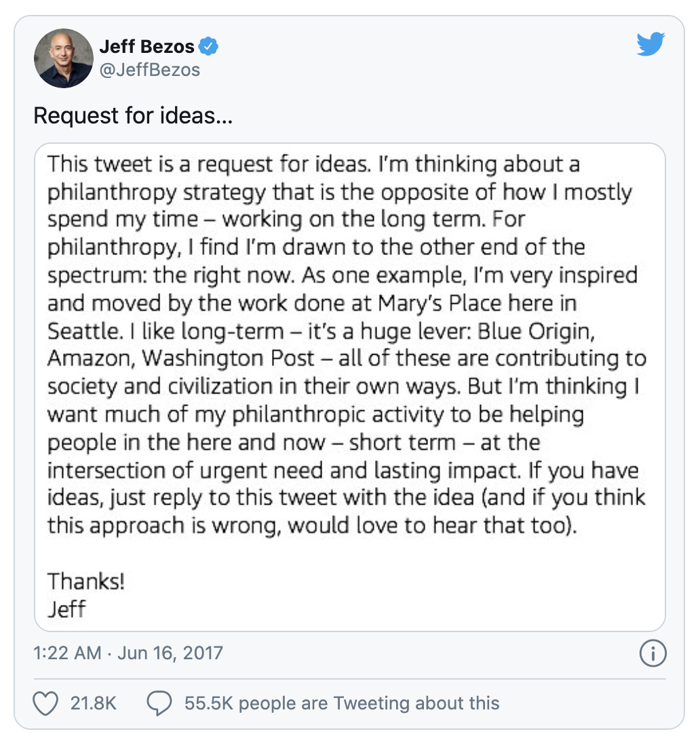Open Jeff Bezos profile avatar photo
Image resolution: width=700 pixels, height=742 pixels.
[x=63, y=58]
